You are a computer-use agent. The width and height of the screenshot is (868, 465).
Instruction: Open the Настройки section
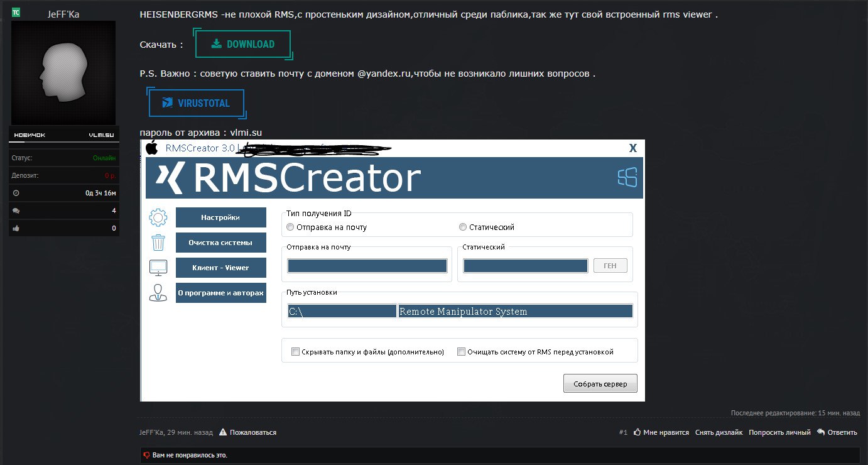coord(220,217)
